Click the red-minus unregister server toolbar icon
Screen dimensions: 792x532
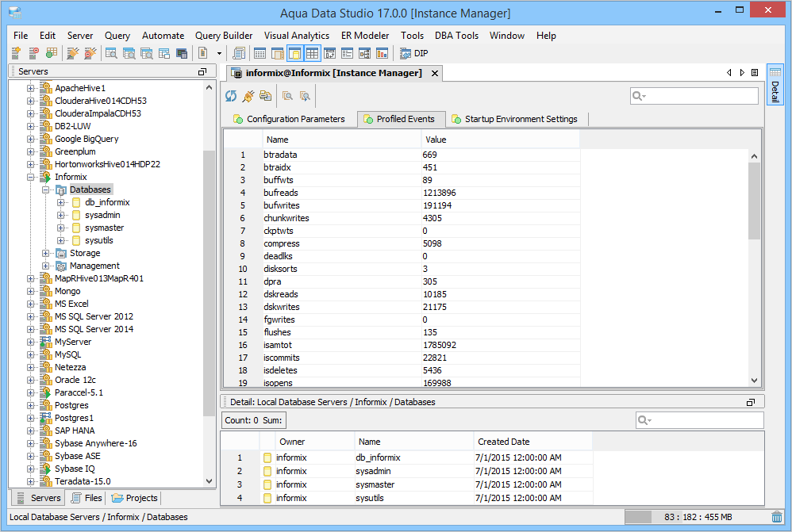point(34,53)
